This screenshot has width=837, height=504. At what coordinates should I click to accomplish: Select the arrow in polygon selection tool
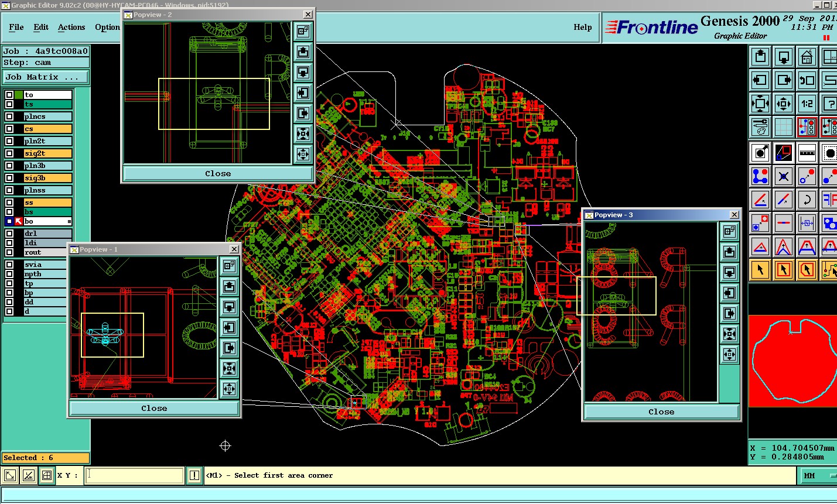point(807,270)
